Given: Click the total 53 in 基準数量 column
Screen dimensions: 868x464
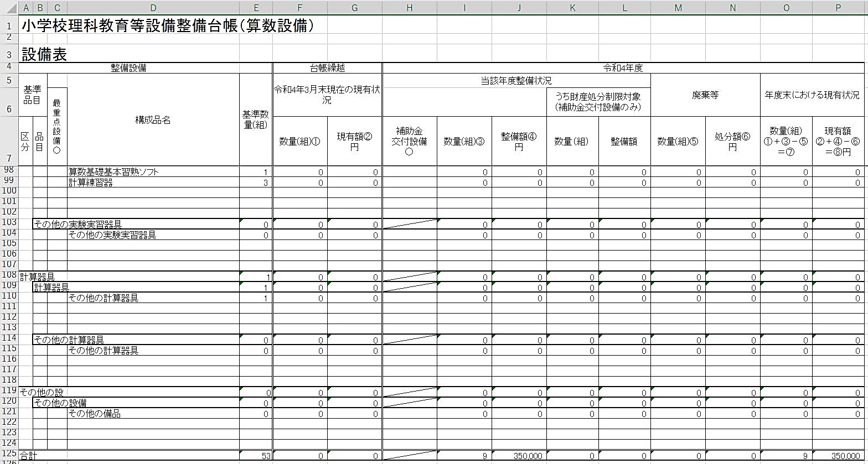Looking at the screenshot, I should tap(256, 455).
